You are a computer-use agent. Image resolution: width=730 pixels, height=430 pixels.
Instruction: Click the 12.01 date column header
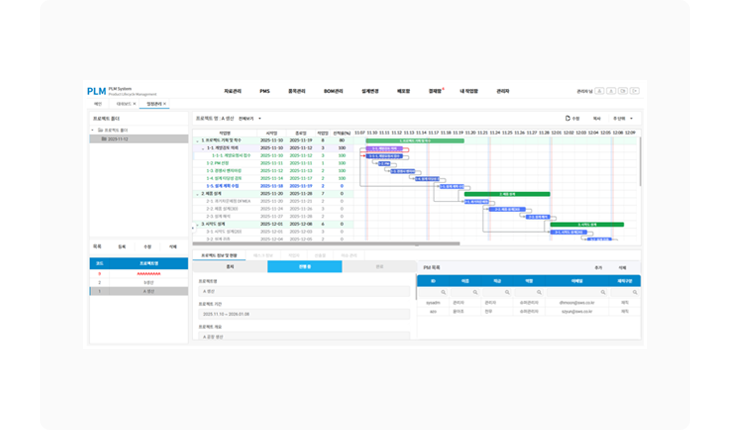[x=556, y=133]
